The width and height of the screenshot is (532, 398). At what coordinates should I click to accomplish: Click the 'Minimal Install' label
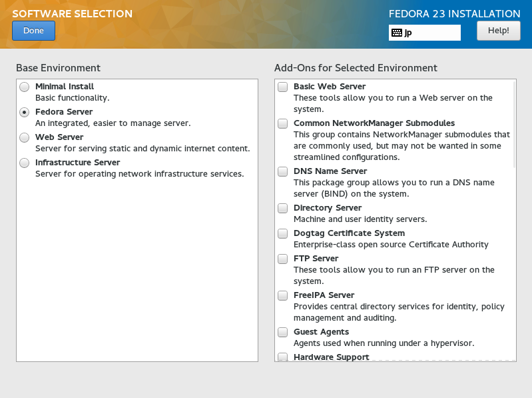(65, 87)
